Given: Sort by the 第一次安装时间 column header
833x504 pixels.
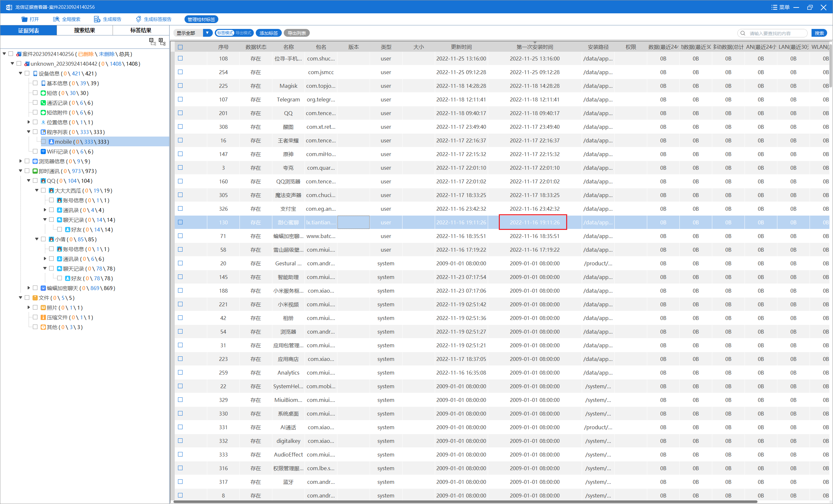Looking at the screenshot, I should pyautogui.click(x=535, y=47).
